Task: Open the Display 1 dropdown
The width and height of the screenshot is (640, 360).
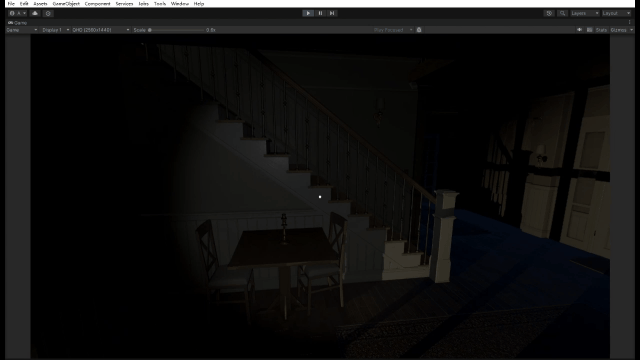Action: [x=56, y=30]
